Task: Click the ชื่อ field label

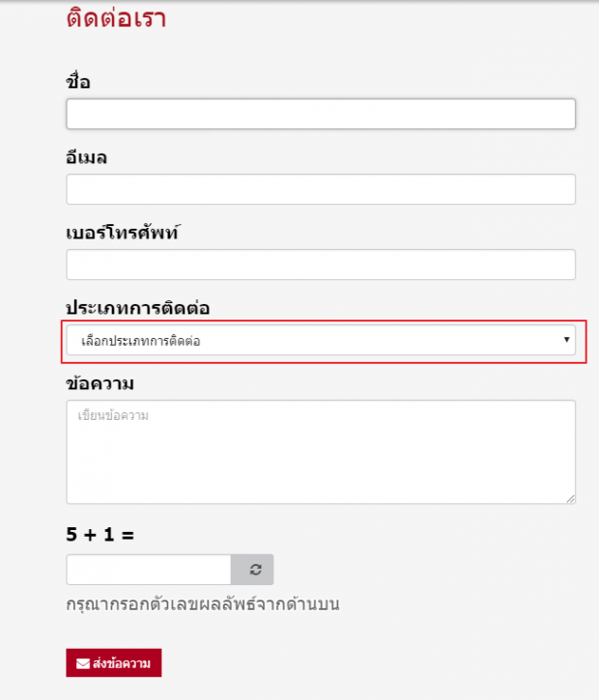Action: point(78,81)
